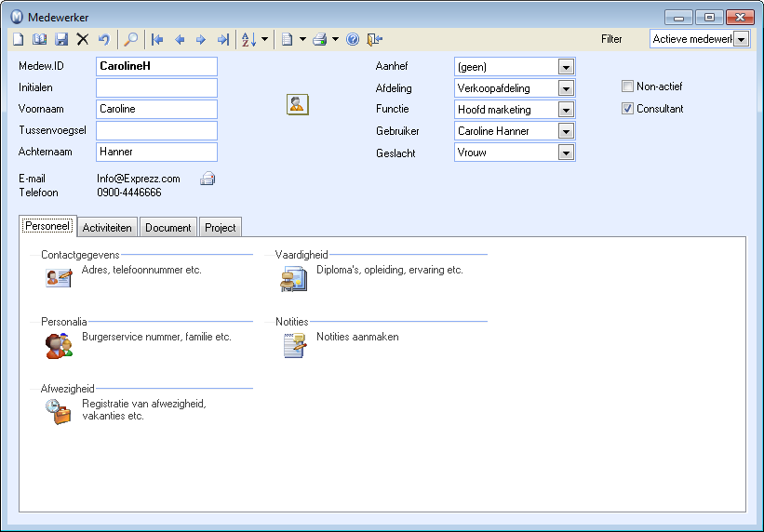
Task: Switch to the Activiteiten tab
Action: pyautogui.click(x=108, y=227)
